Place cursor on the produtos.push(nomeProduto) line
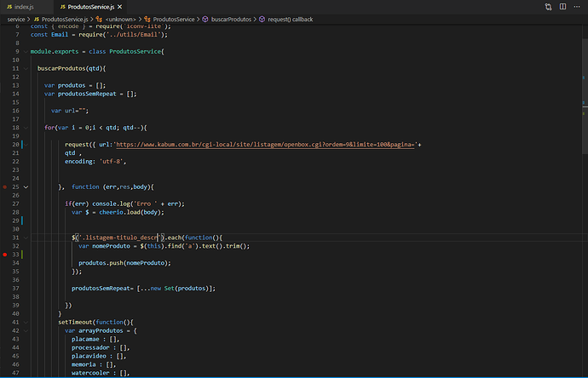 click(x=124, y=263)
